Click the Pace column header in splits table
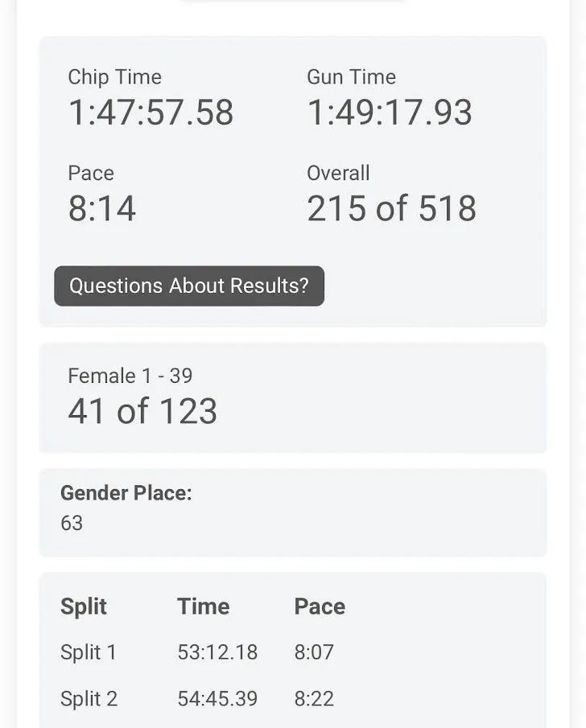 coord(320,607)
